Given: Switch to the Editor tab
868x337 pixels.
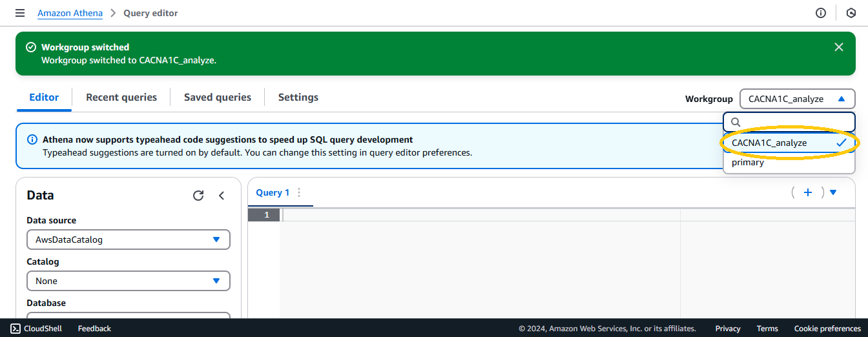Looking at the screenshot, I should [x=44, y=97].
